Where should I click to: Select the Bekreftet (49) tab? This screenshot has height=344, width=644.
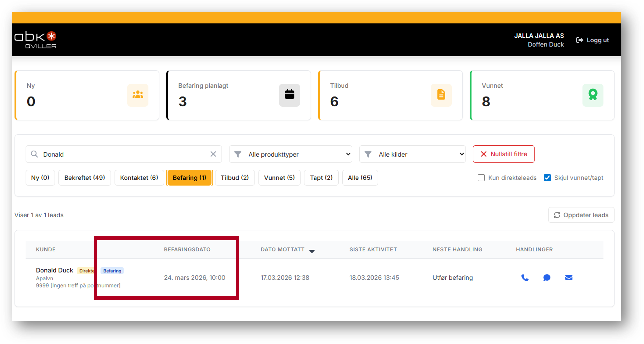coord(84,178)
